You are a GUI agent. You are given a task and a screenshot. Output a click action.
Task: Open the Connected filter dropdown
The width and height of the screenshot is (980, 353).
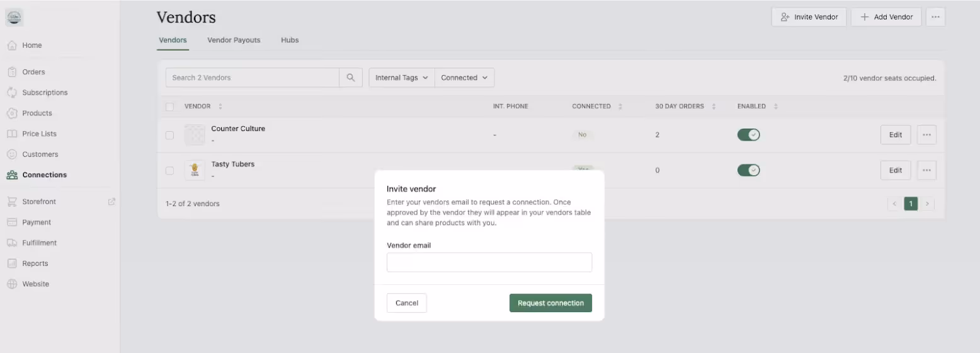coord(465,78)
